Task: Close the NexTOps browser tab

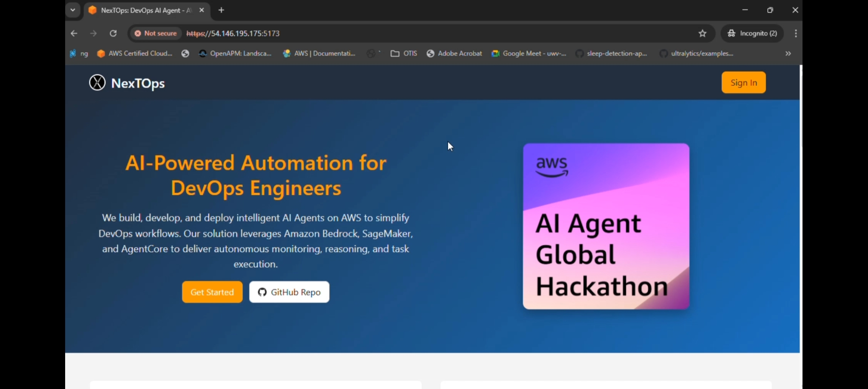Action: pyautogui.click(x=202, y=10)
